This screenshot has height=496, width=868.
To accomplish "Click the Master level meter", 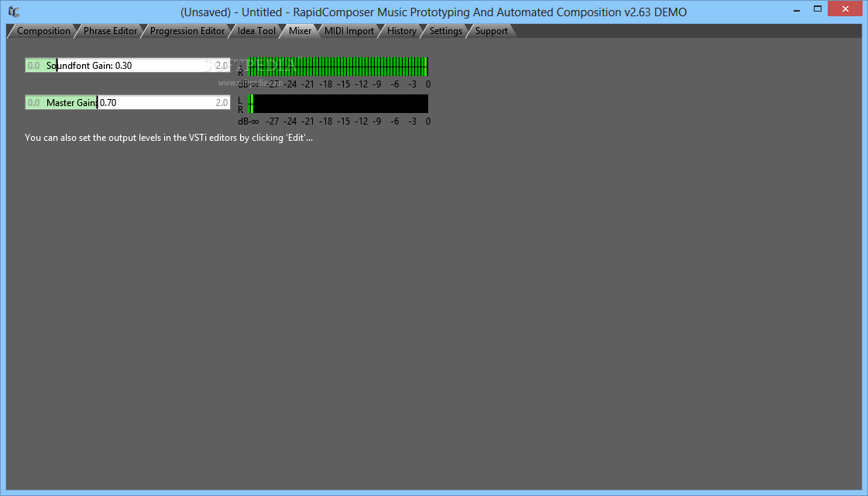I will pos(338,104).
